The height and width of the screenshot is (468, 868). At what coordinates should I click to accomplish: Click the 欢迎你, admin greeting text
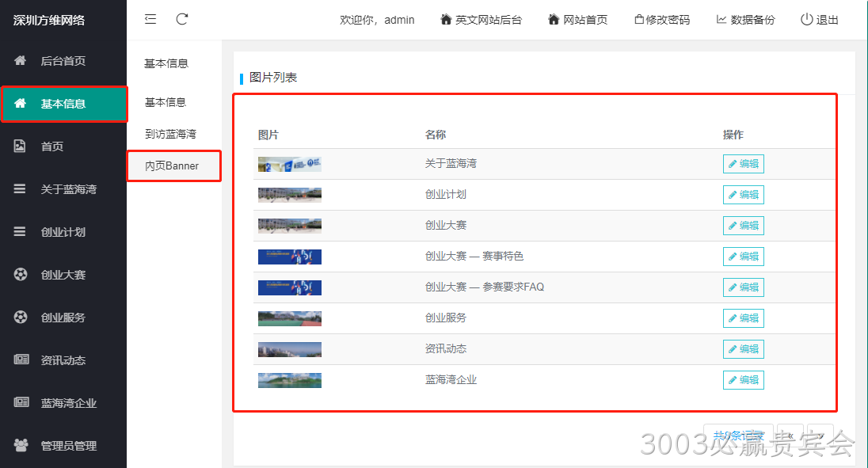377,20
